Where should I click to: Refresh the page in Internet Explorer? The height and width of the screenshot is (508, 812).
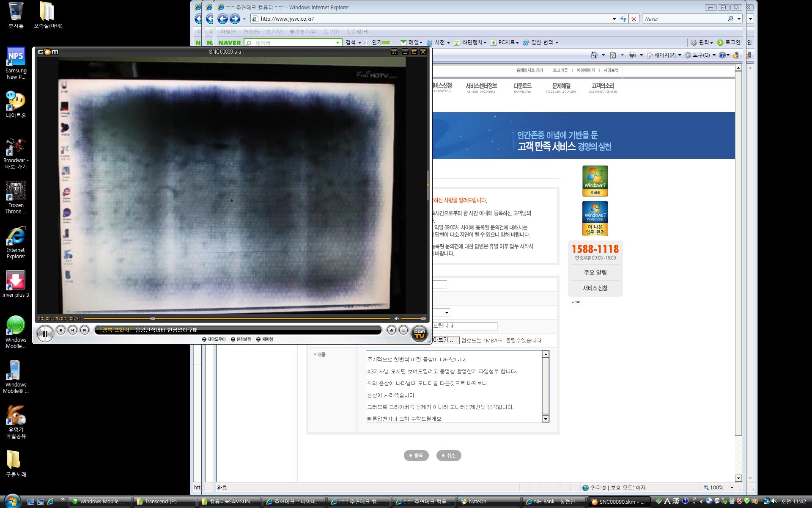[623, 19]
